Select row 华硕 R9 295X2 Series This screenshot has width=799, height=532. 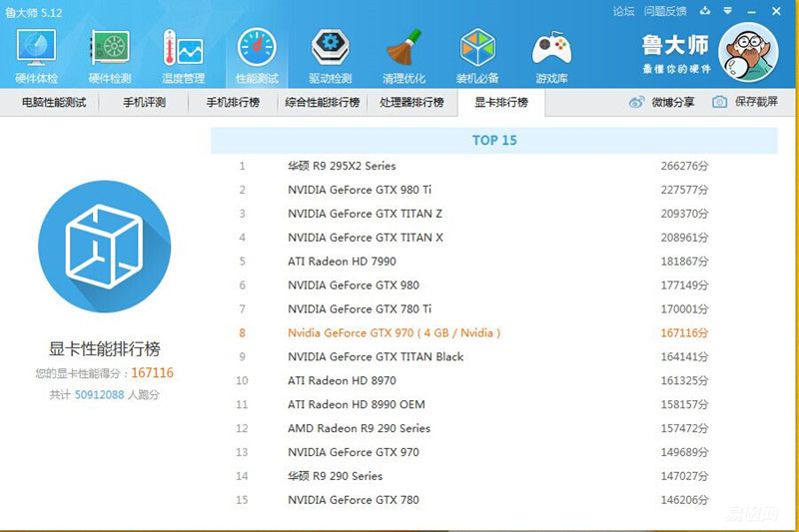point(494,166)
